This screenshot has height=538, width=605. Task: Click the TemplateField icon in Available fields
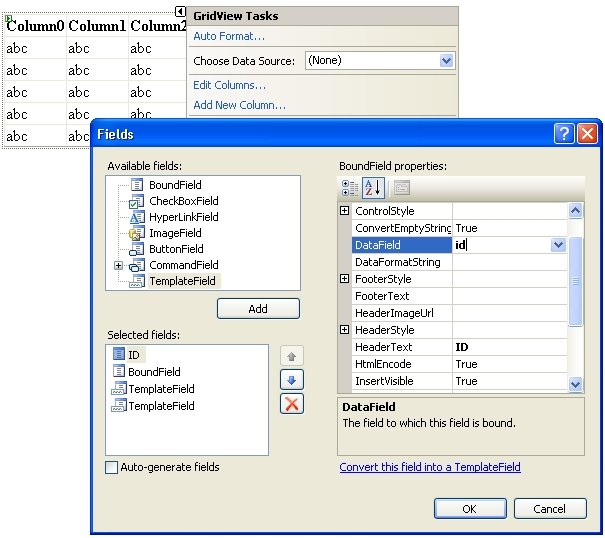[x=136, y=281]
